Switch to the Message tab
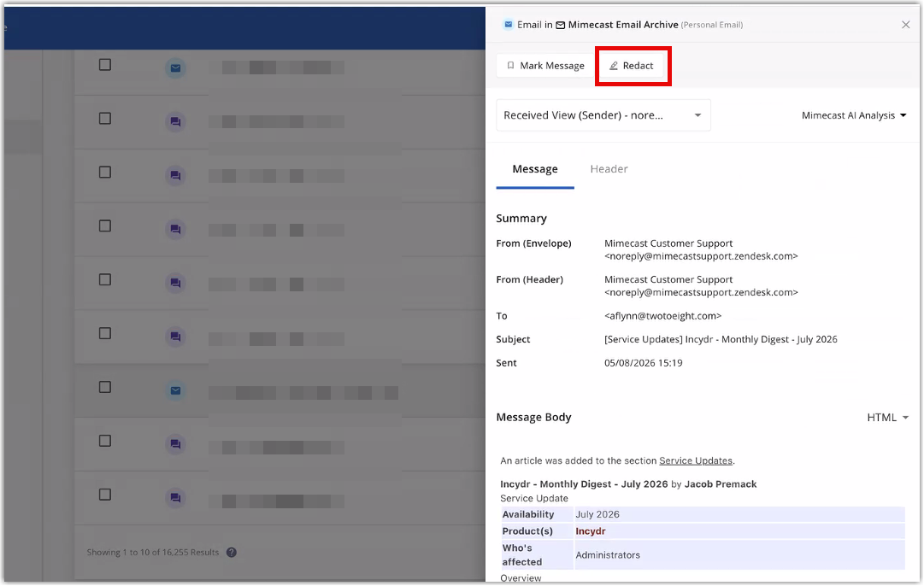 click(535, 169)
